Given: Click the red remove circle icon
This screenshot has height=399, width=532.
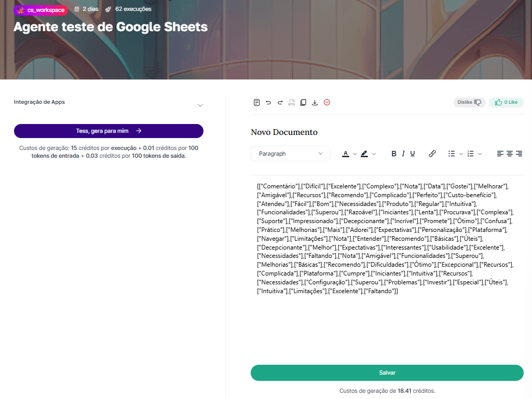Looking at the screenshot, I should [x=327, y=102].
